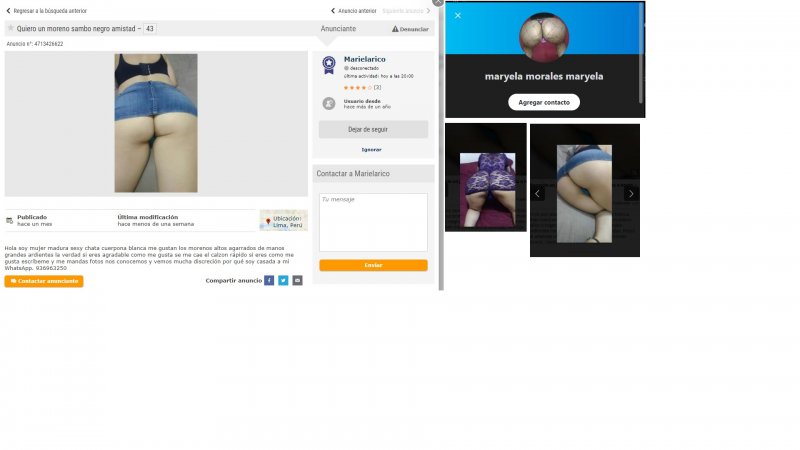Click the Agregar contacto button
The width and height of the screenshot is (800, 450).
[543, 102]
